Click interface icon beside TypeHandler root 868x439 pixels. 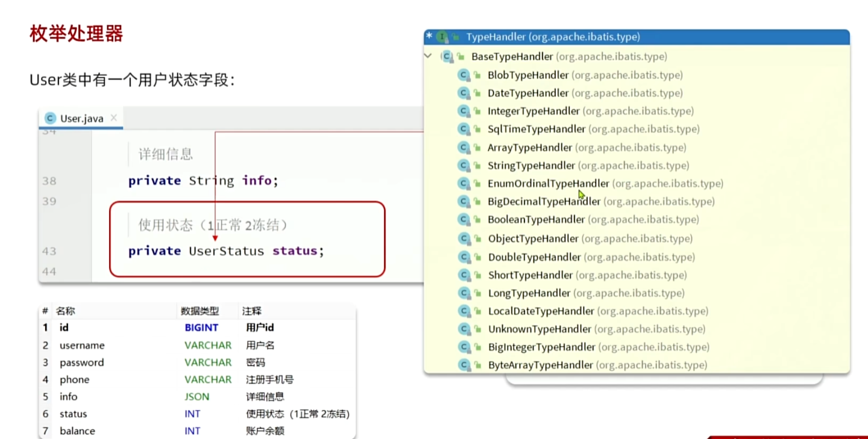click(x=442, y=37)
